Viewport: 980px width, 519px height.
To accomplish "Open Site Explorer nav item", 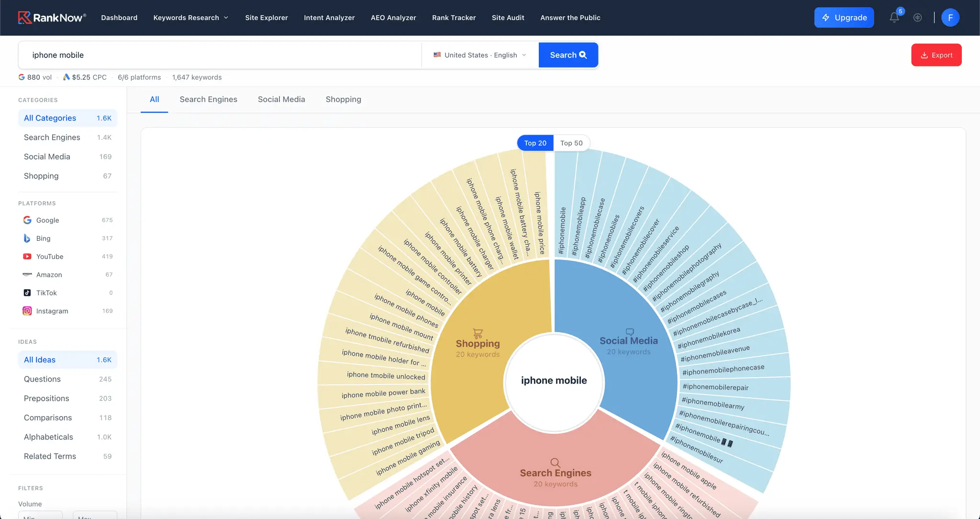I will [x=267, y=18].
